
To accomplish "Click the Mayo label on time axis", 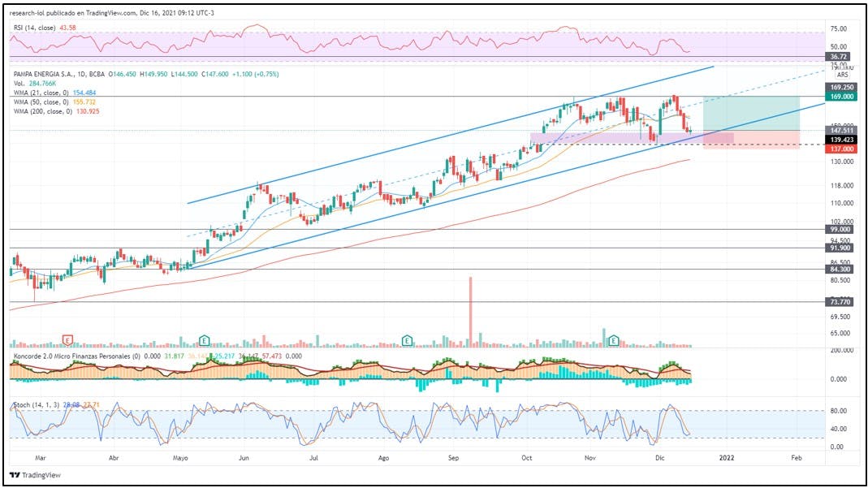I will 180,458.
